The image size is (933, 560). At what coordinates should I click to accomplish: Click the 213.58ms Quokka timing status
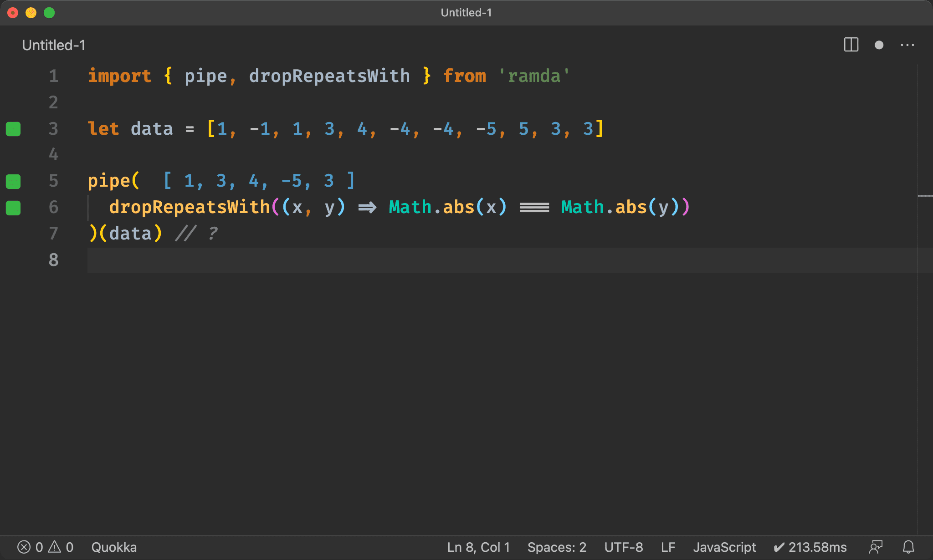point(810,547)
